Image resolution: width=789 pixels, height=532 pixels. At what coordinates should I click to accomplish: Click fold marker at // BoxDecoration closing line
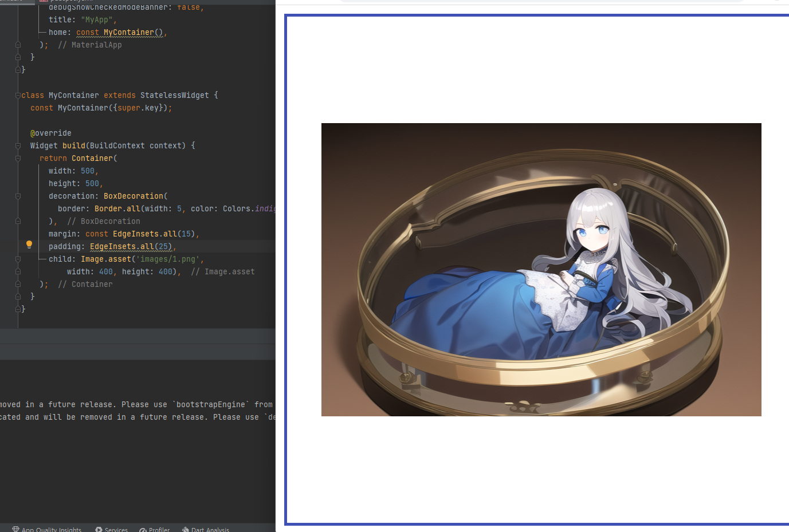18,221
